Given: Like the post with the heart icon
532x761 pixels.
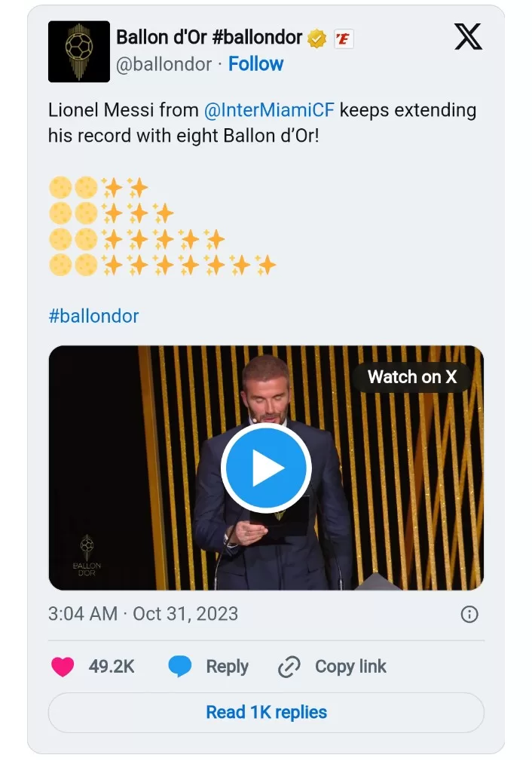Looking at the screenshot, I should (63, 667).
